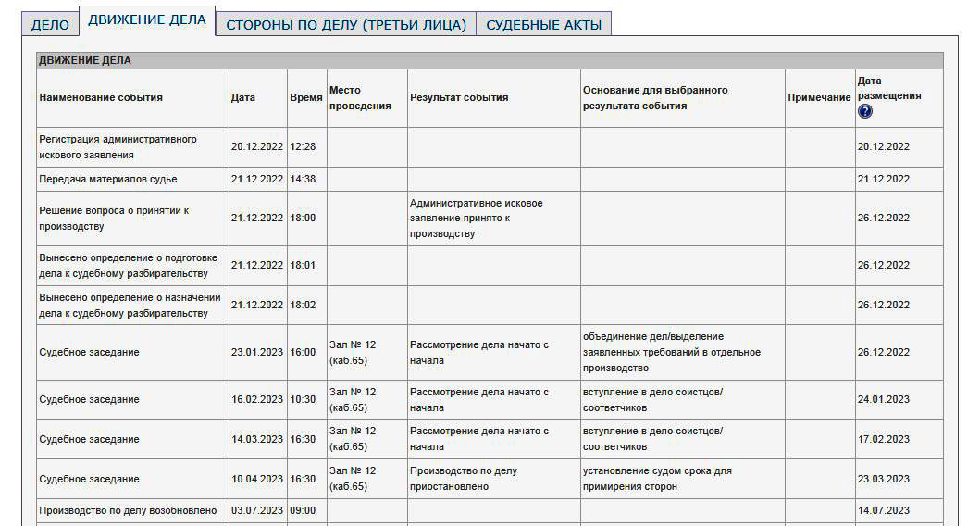Click the Дата column header
Screen dimensions: 980x526
pos(243,97)
